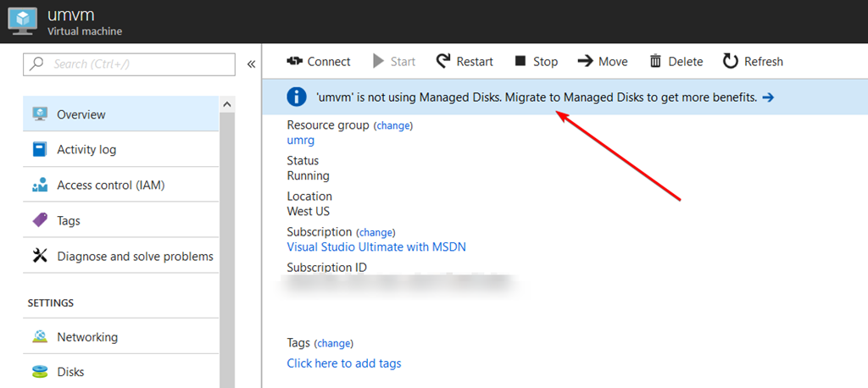Change the resource group via change link

(394, 125)
